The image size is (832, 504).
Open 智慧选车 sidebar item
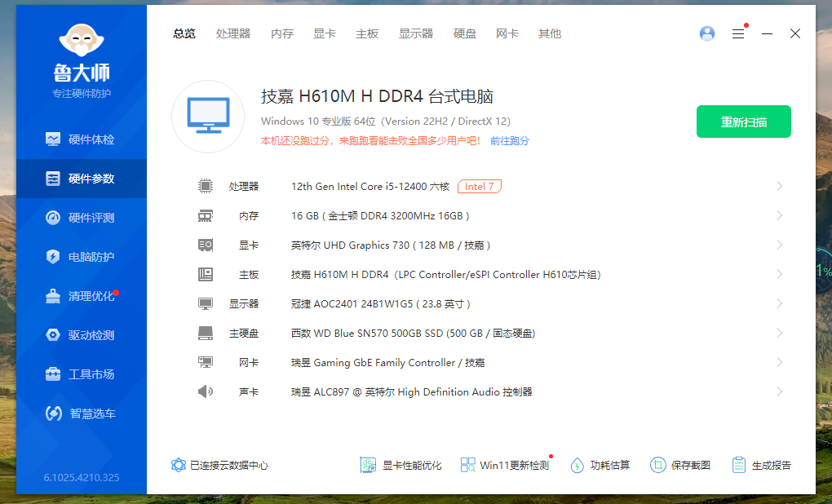(x=82, y=413)
